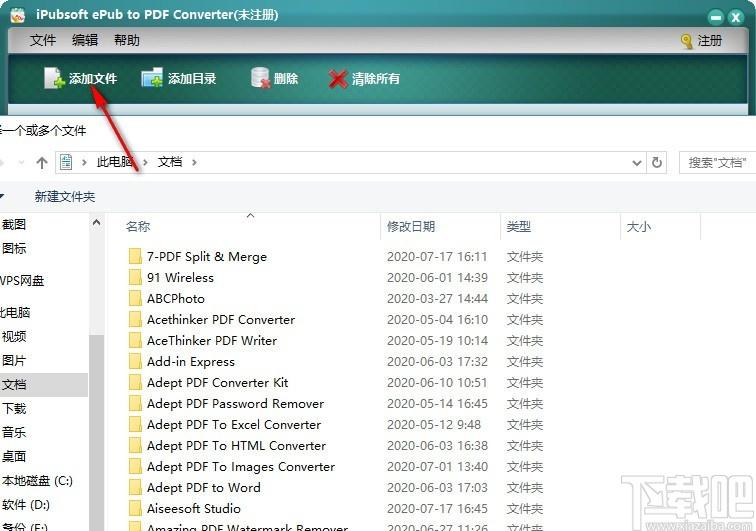Select 软件 (D:) in navigation pane
The height and width of the screenshot is (531, 756).
point(26,505)
